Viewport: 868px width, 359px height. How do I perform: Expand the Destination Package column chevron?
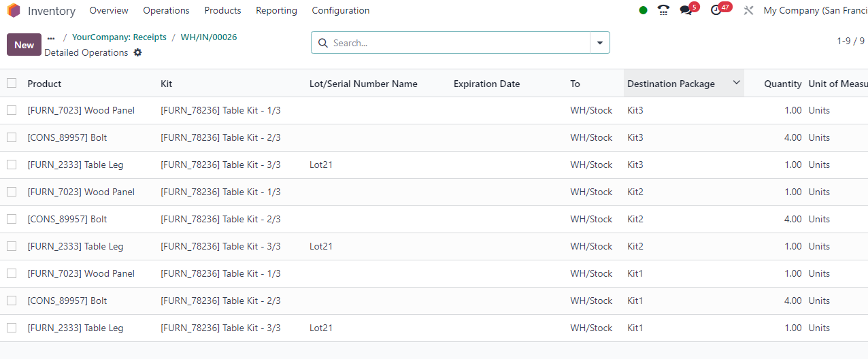pos(736,83)
